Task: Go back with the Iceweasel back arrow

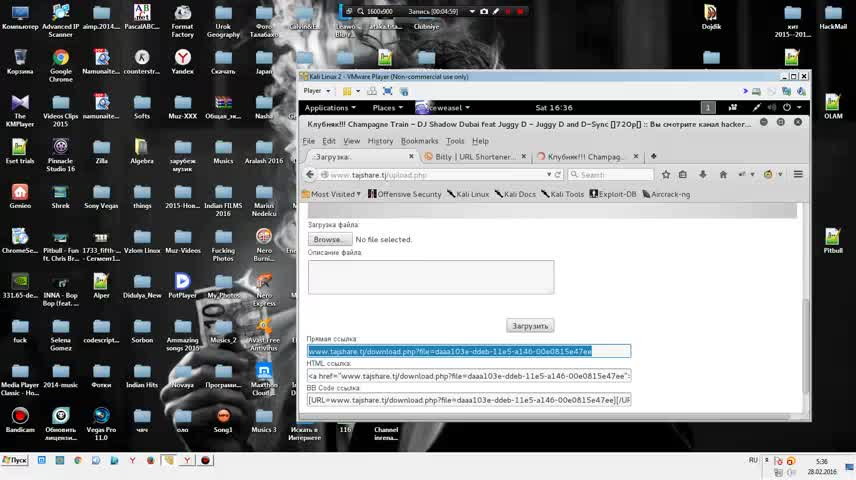Action: (x=310, y=174)
